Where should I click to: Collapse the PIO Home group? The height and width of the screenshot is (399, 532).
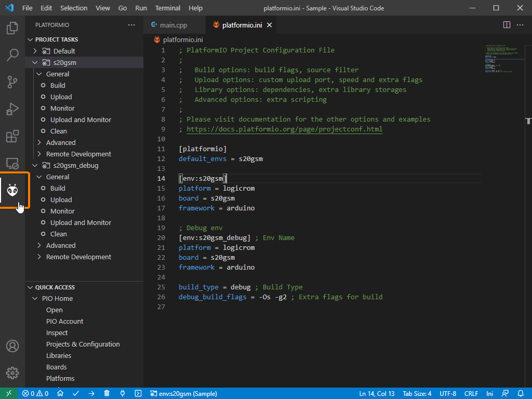pyautogui.click(x=35, y=299)
